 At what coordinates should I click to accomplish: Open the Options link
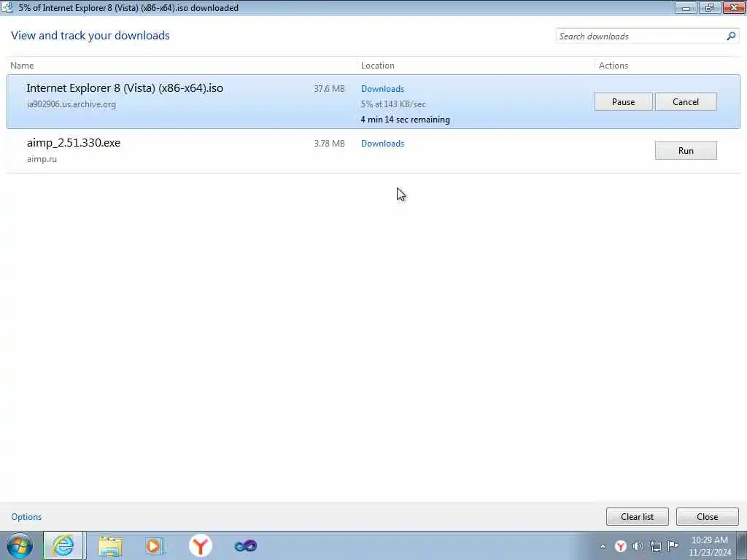[x=26, y=517]
